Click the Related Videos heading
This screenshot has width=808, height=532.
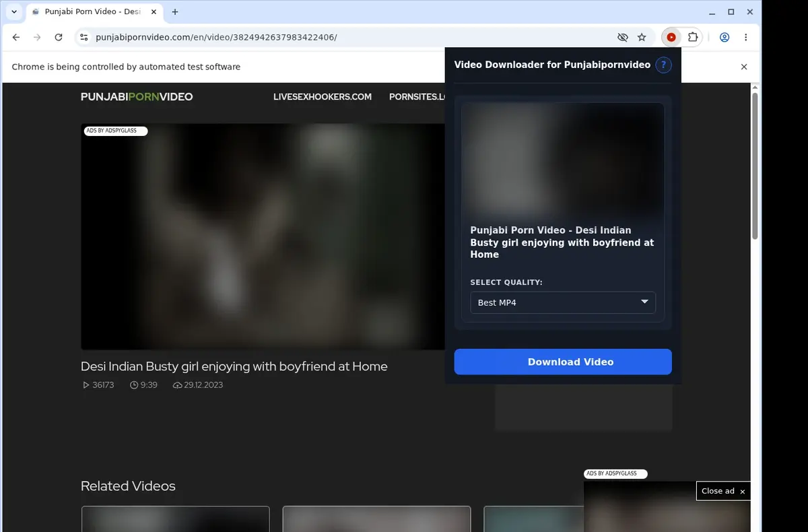[x=128, y=486]
